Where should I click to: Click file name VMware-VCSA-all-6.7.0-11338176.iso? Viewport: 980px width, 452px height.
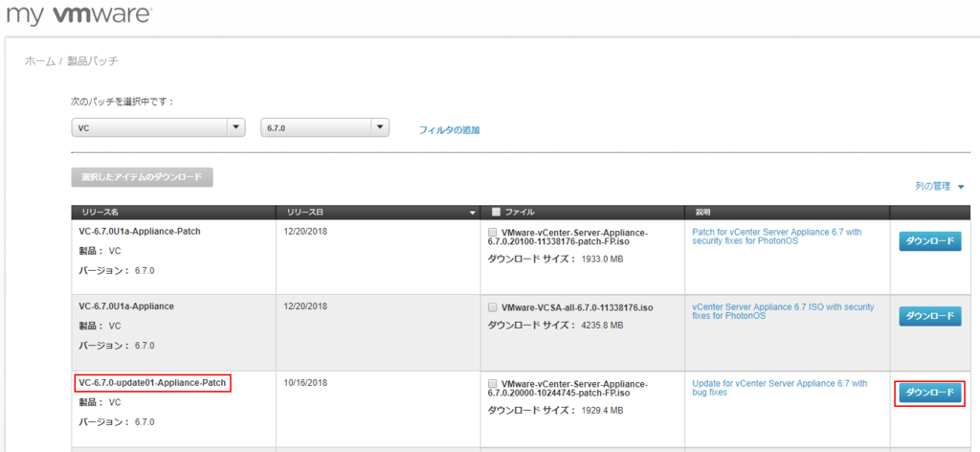coord(577,307)
